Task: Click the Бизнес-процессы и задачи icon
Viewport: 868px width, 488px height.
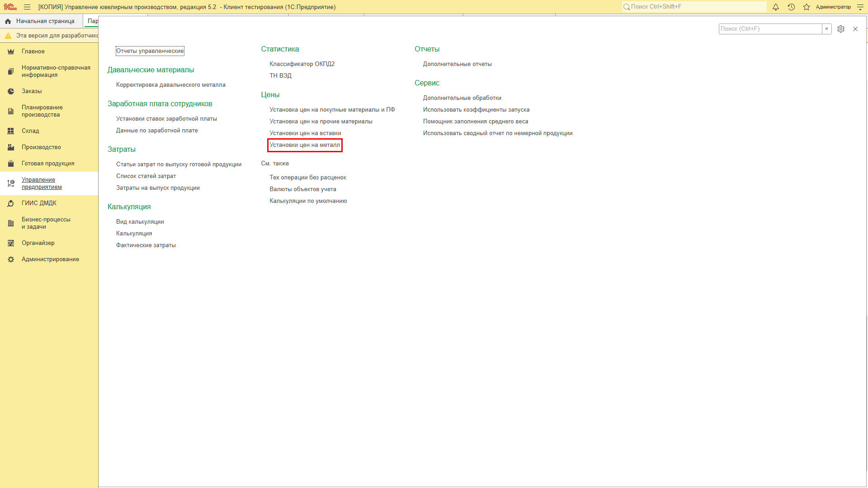Action: 11,223
